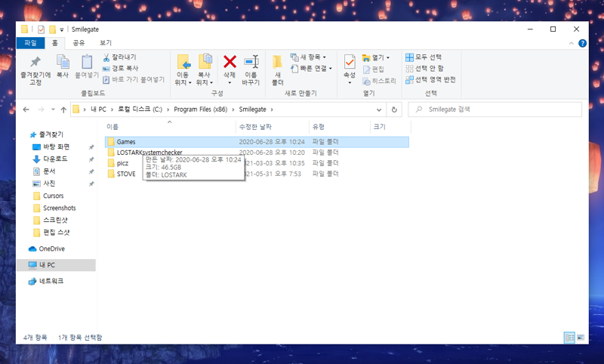
Task: Switch to the 보기 (View) tab
Action: tap(106, 43)
